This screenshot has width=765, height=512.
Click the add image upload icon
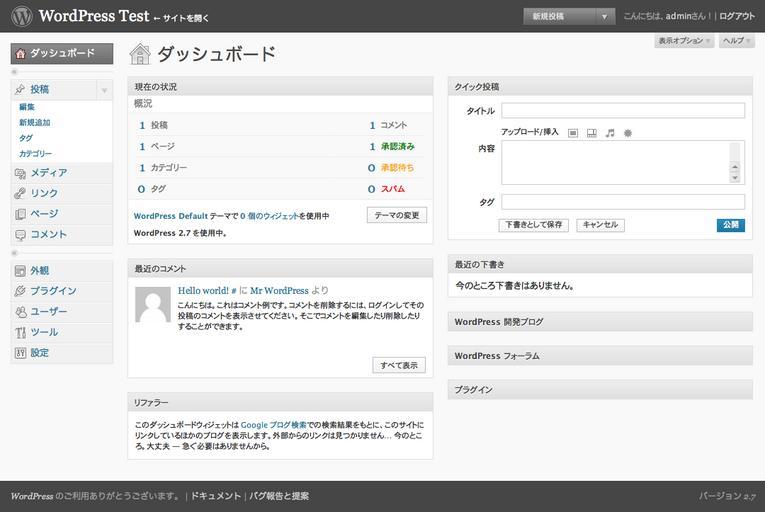[x=573, y=133]
